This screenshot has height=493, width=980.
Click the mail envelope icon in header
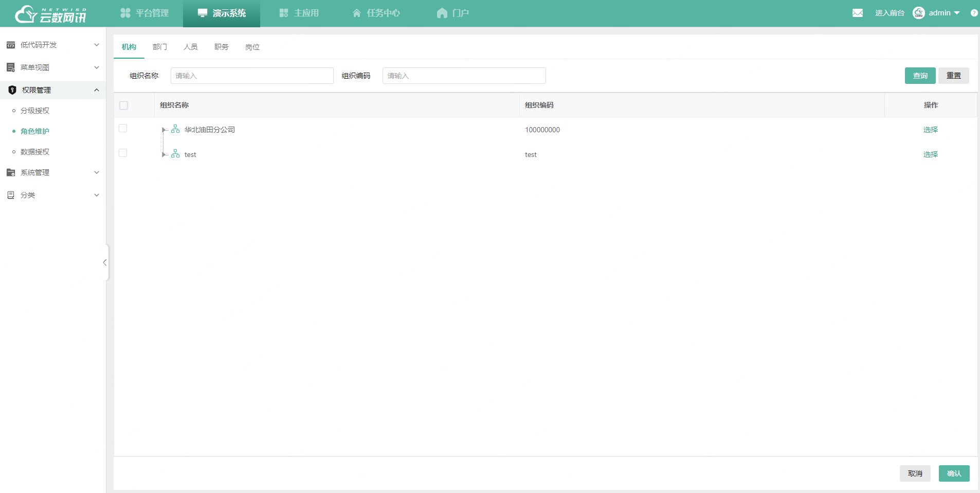(857, 13)
